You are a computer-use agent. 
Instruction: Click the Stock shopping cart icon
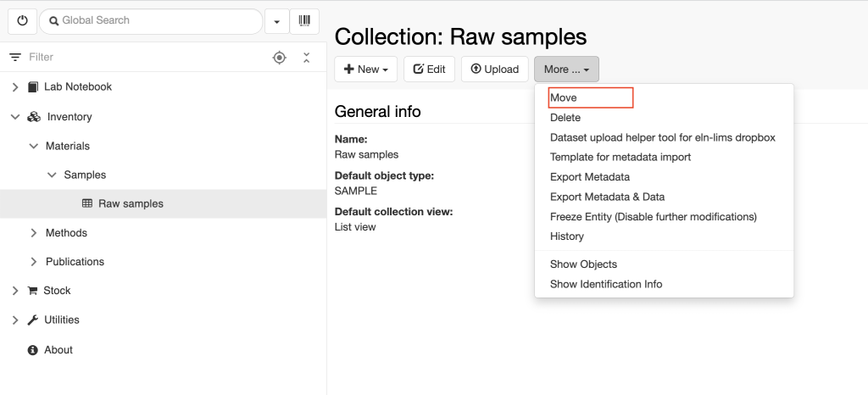click(33, 291)
